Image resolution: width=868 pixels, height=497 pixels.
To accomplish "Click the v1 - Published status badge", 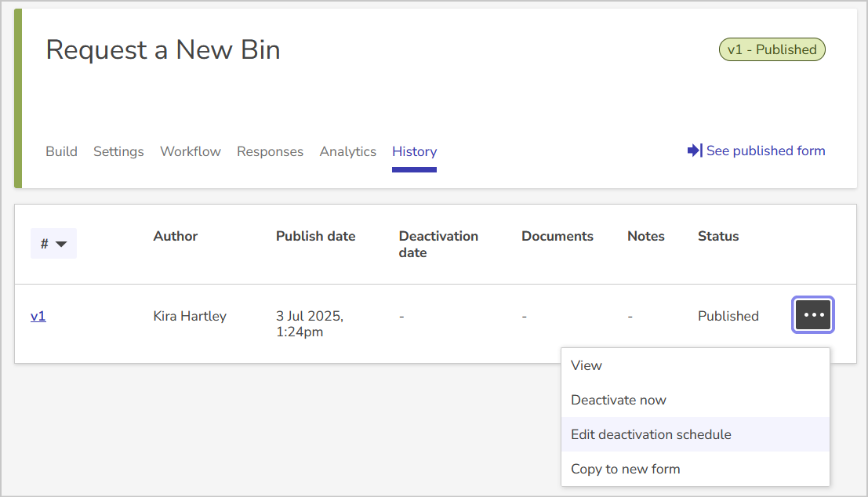I will [x=772, y=49].
